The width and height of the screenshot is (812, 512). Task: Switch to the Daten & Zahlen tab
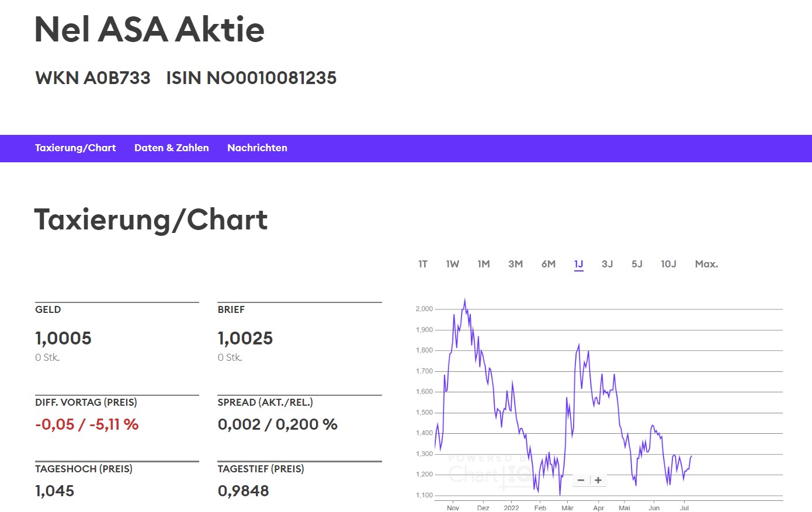pos(172,148)
